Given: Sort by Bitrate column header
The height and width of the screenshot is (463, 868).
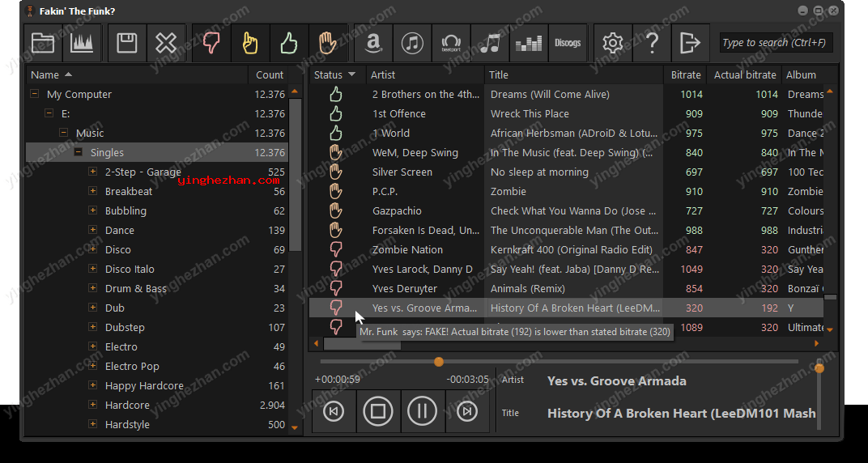Looking at the screenshot, I should tap(685, 74).
